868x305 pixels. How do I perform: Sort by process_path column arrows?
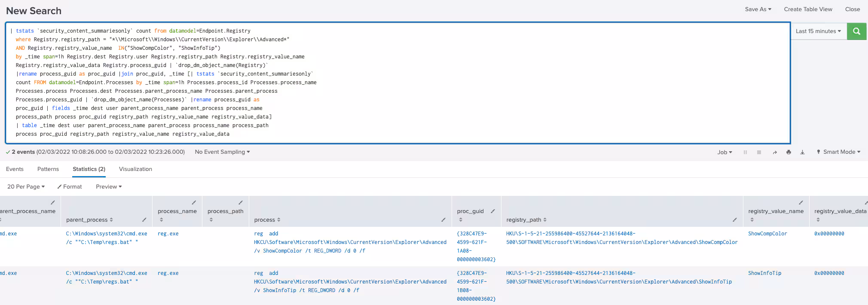211,220
